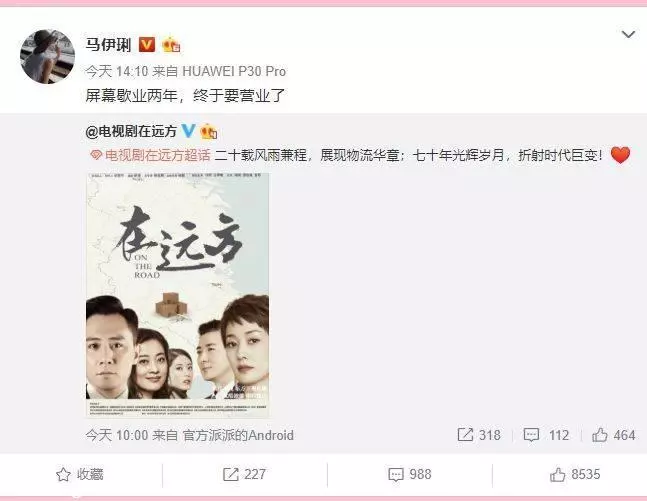647x501 pixels.
Task: Open the @电视剧在远方 account link
Action: [131, 131]
